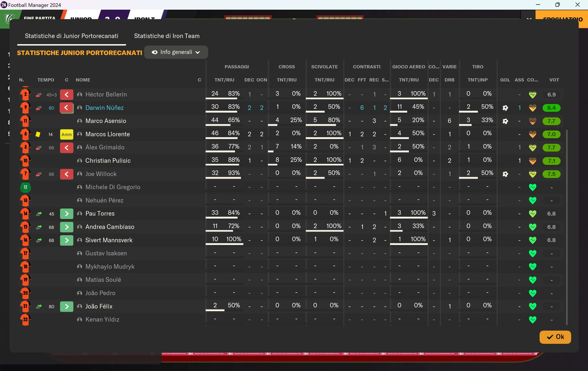Click Darwin Núñez's condition heart icon

click(x=533, y=108)
